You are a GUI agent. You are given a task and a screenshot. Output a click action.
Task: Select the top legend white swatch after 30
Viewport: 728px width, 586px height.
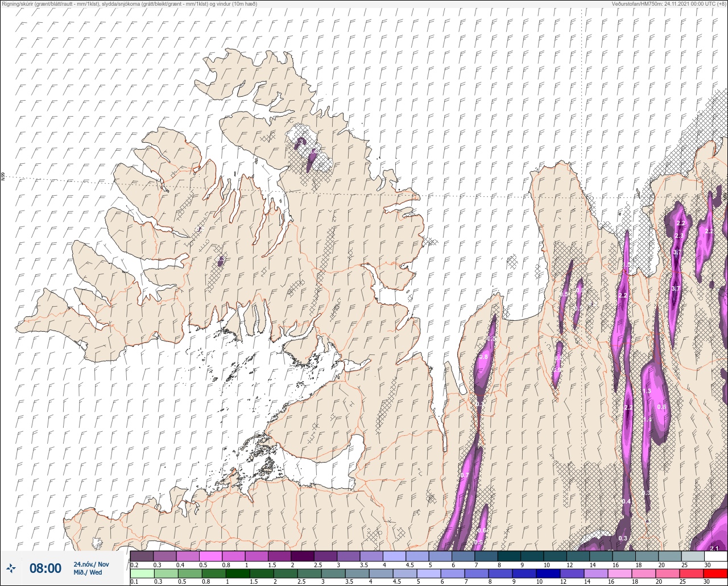coord(715,556)
